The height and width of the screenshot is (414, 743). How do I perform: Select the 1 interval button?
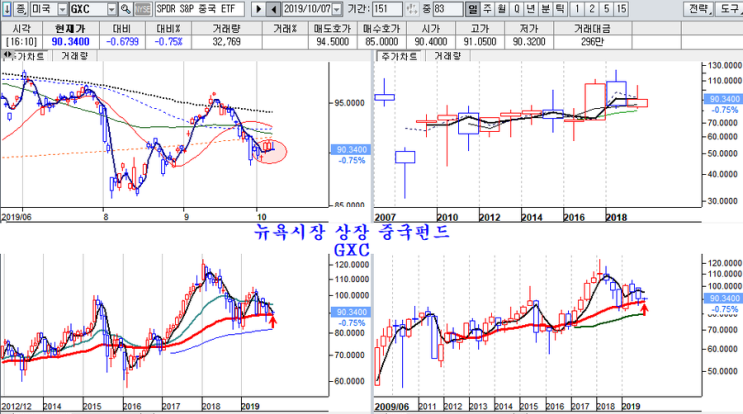(x=577, y=9)
